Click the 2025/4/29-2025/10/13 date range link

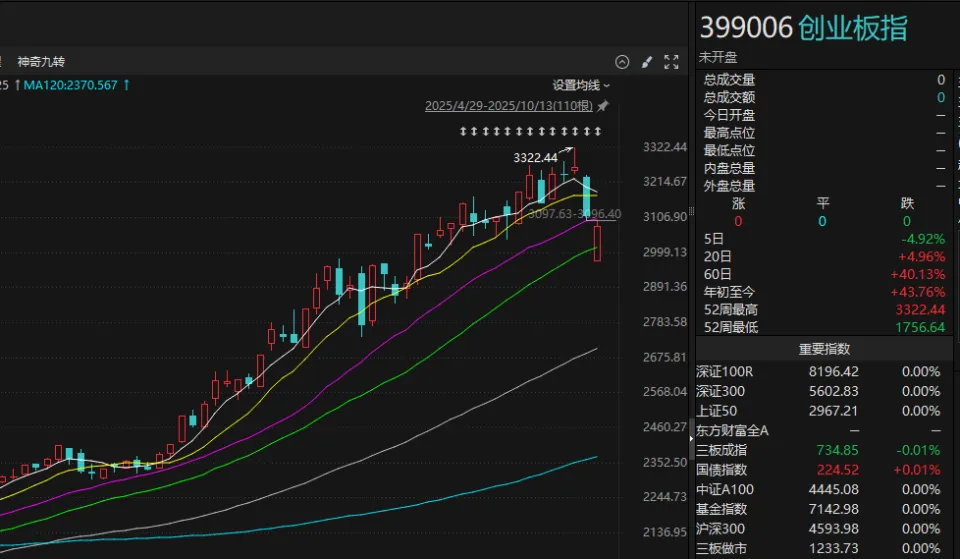click(x=509, y=106)
